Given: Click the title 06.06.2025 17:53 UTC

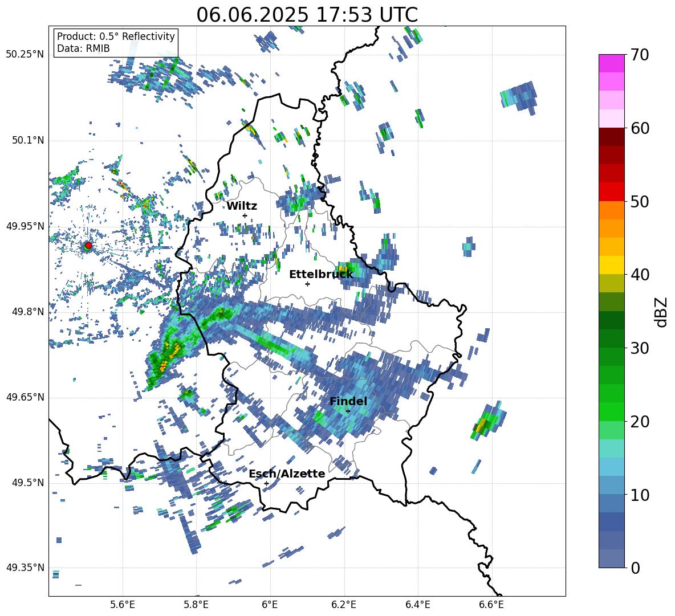Looking at the screenshot, I should coord(307,15).
